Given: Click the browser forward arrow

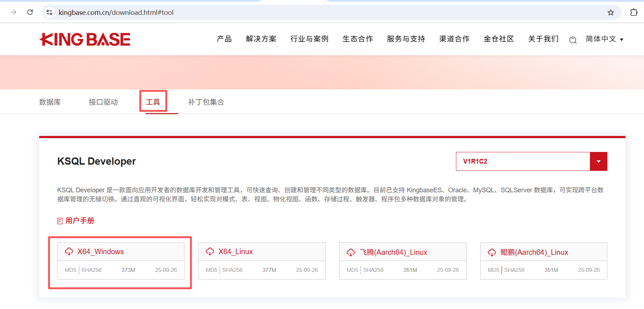Looking at the screenshot, I should click(14, 12).
